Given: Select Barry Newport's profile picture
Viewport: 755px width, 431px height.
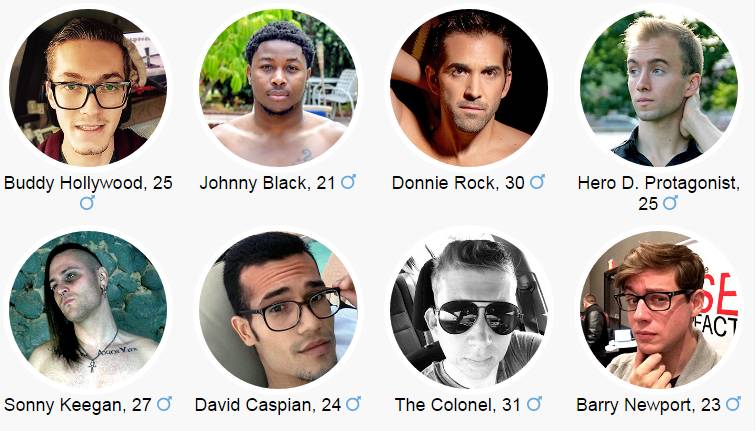Looking at the screenshot, I should [659, 309].
